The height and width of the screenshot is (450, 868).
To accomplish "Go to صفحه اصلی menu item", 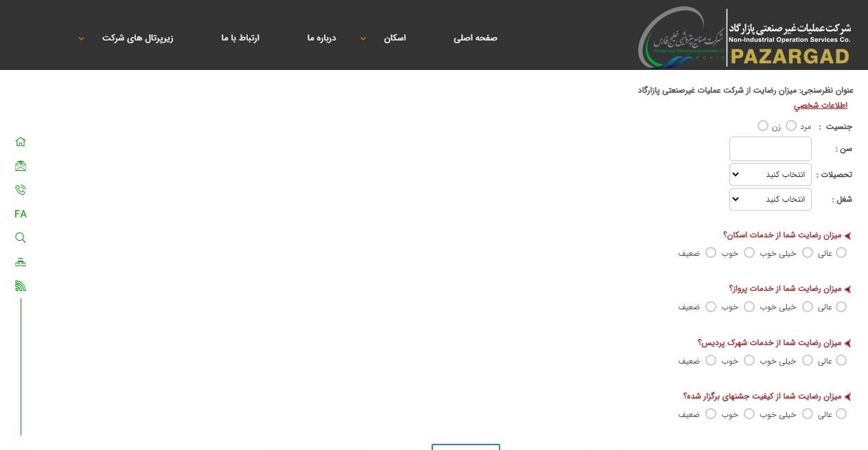I will tap(476, 38).
